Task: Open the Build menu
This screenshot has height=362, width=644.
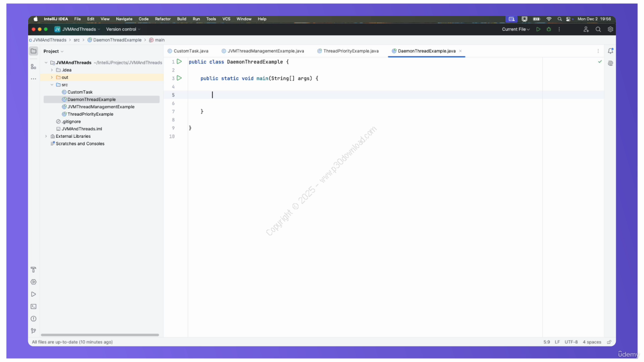Action: pos(182,19)
